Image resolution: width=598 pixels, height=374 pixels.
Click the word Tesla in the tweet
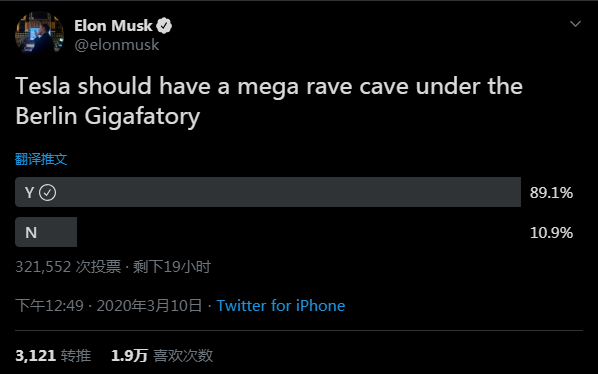pos(43,86)
